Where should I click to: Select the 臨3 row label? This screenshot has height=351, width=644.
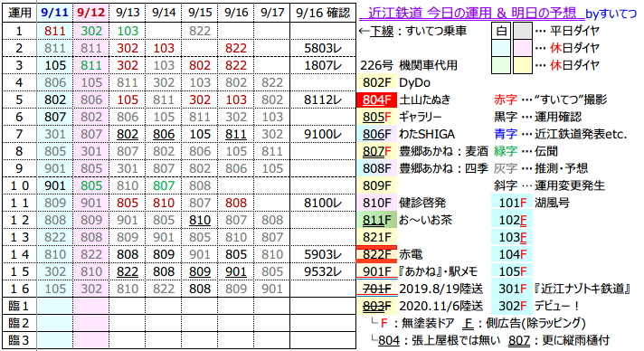click(x=19, y=341)
